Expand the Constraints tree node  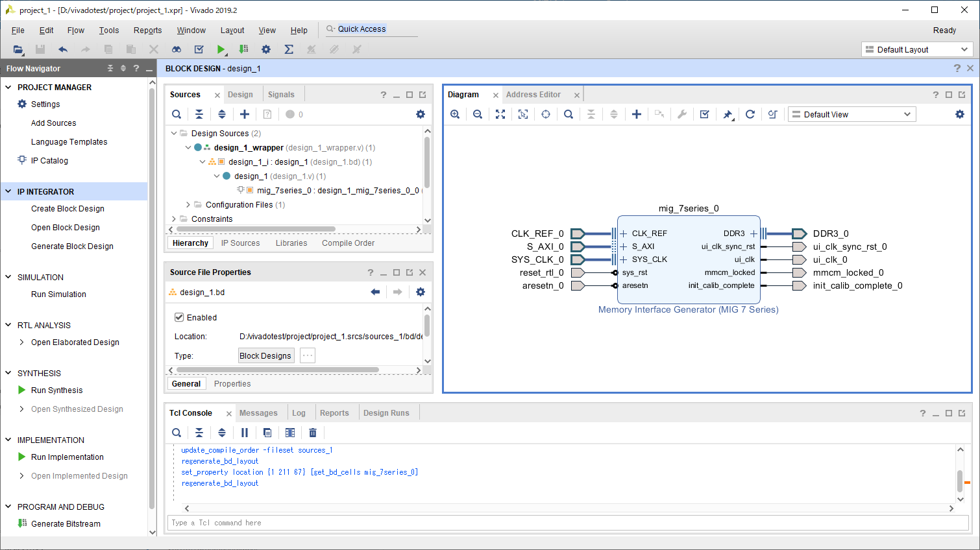tap(174, 219)
